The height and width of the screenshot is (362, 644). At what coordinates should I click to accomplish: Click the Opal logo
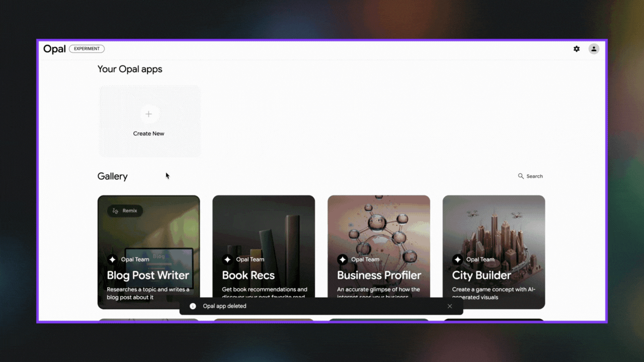54,49
